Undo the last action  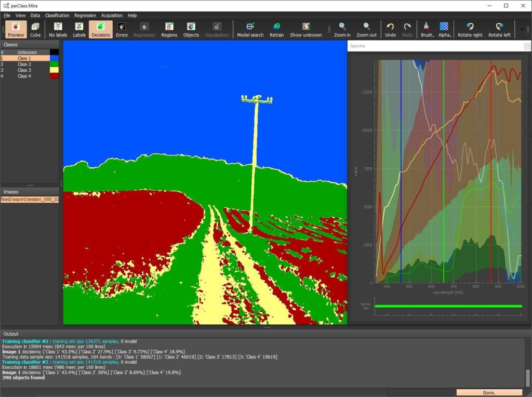(390, 29)
